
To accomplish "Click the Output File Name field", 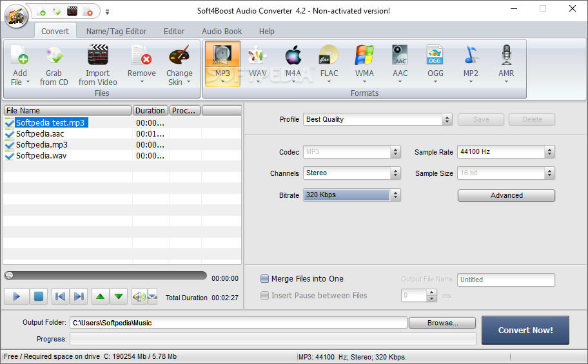I will (x=506, y=280).
